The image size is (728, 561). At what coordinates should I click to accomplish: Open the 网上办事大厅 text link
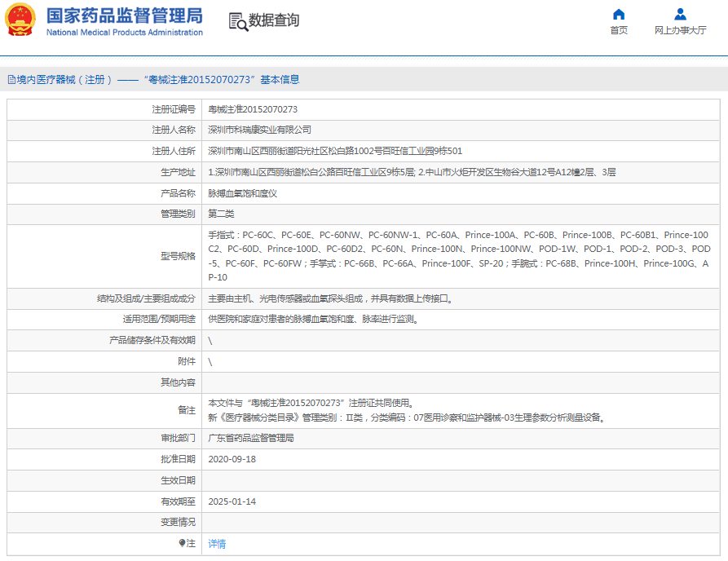click(680, 31)
